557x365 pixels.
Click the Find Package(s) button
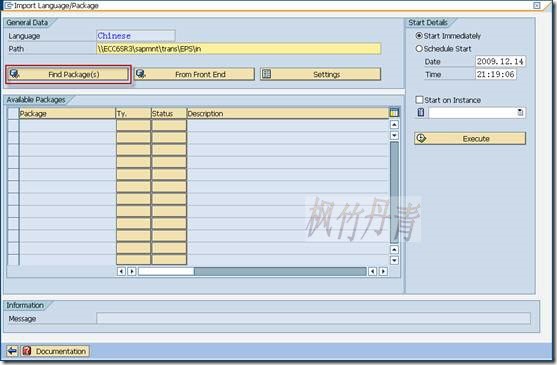(68, 74)
